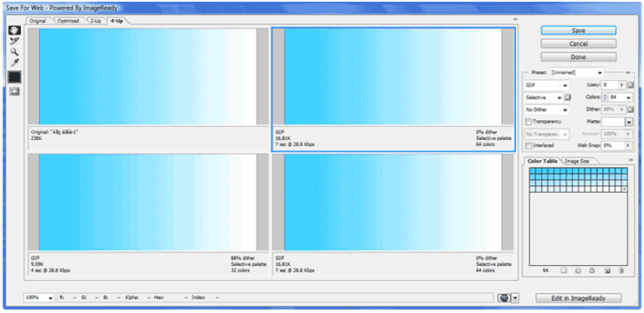Switch to the Optimized tab
The height and width of the screenshot is (313, 644).
point(68,21)
